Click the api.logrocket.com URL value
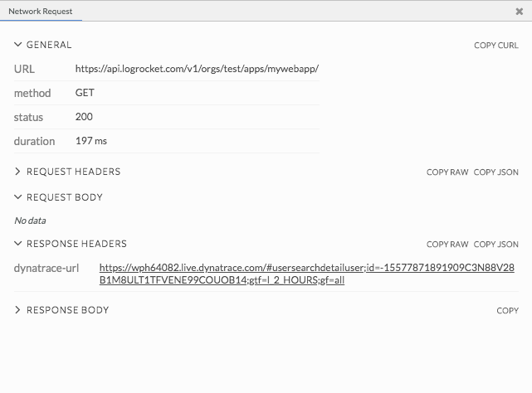 [197, 69]
